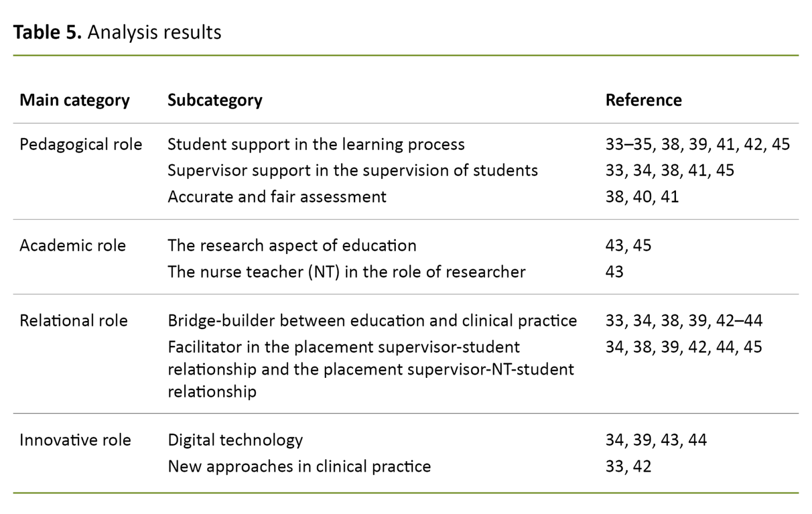Select the "Innovative role" cell
This screenshot has width=812, height=514.
75,440
